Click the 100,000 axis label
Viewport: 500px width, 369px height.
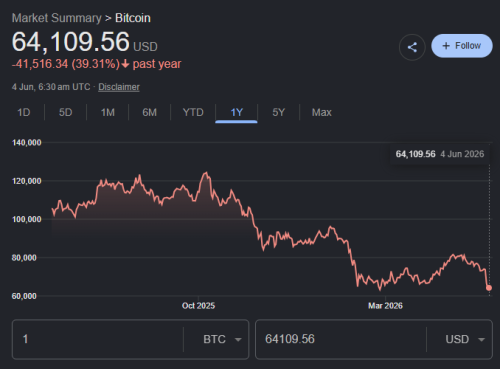click(x=27, y=219)
